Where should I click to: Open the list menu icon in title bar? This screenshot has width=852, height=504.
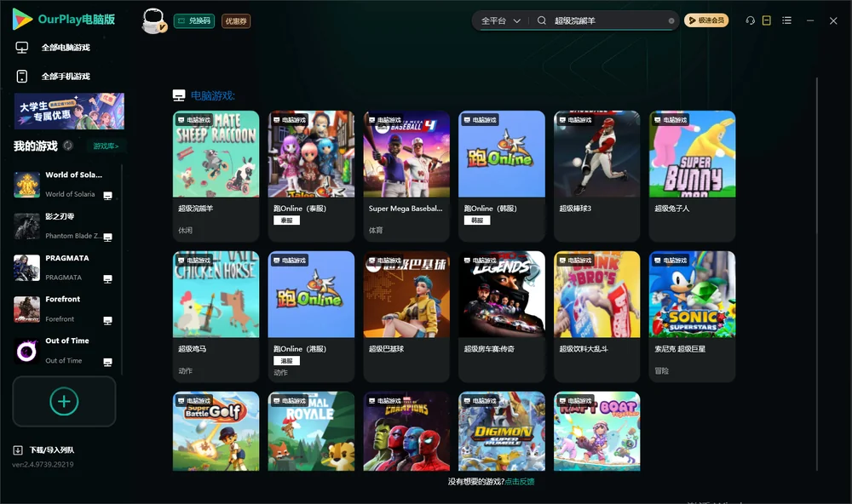[786, 20]
